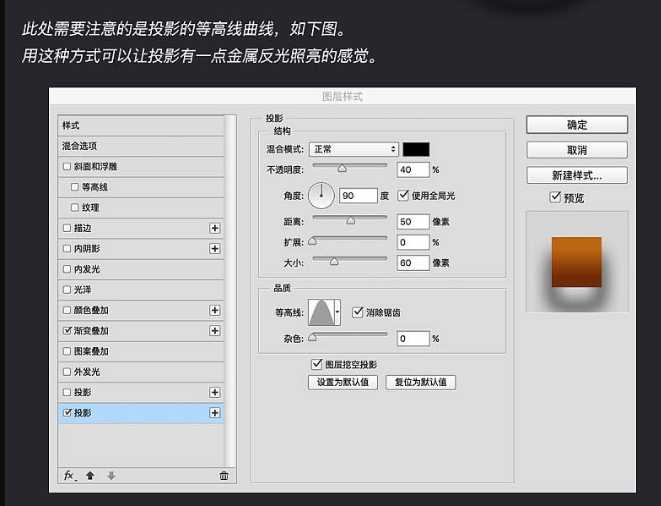Click the black shadow color swatch
The image size is (661, 506).
point(417,149)
